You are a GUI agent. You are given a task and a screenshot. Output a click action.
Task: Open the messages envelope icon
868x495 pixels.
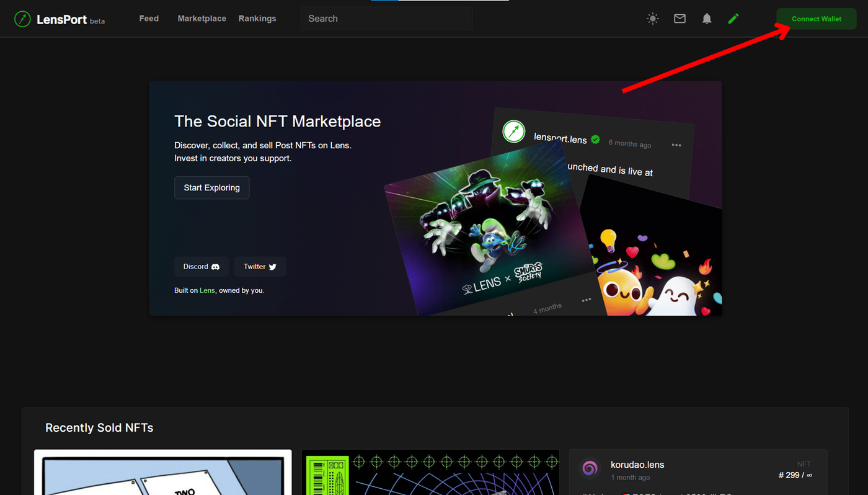680,19
